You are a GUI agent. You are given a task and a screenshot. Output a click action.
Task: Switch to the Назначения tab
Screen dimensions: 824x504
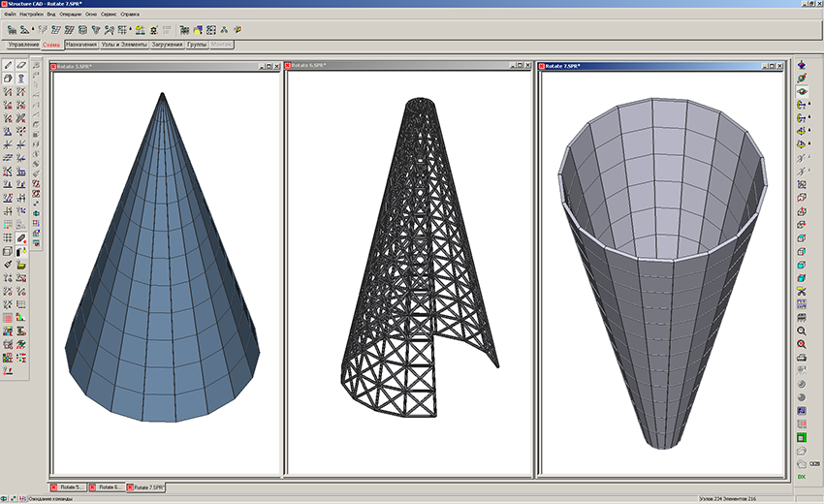(81, 46)
